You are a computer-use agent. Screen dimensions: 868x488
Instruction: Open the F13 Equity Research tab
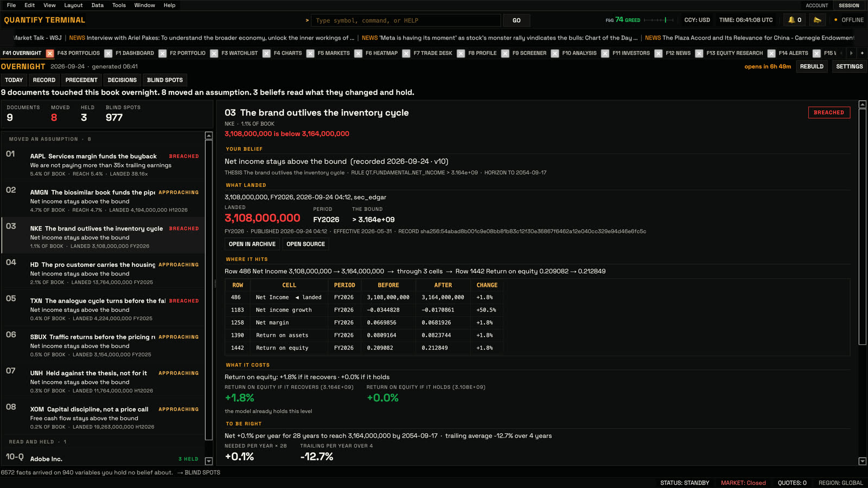click(x=735, y=53)
